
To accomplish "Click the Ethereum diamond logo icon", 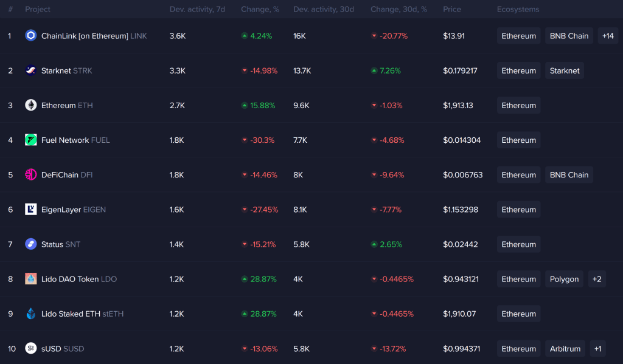I will 31,105.
